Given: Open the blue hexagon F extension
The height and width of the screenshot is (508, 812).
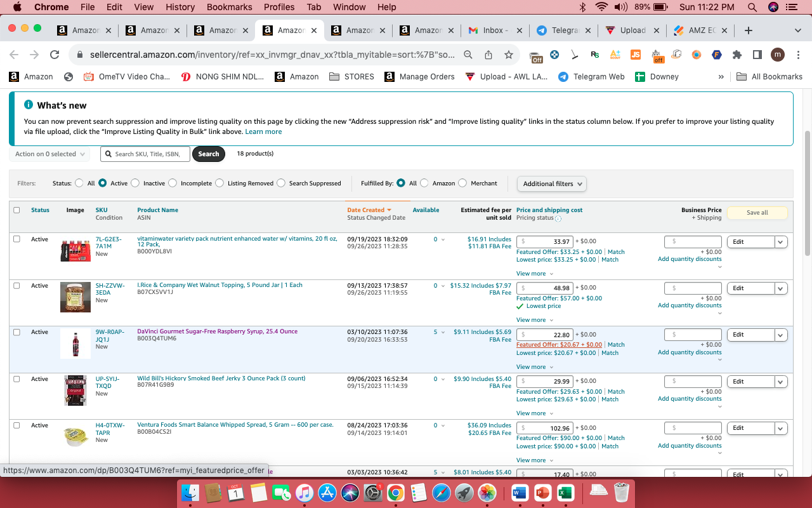Looking at the screenshot, I should click(717, 55).
